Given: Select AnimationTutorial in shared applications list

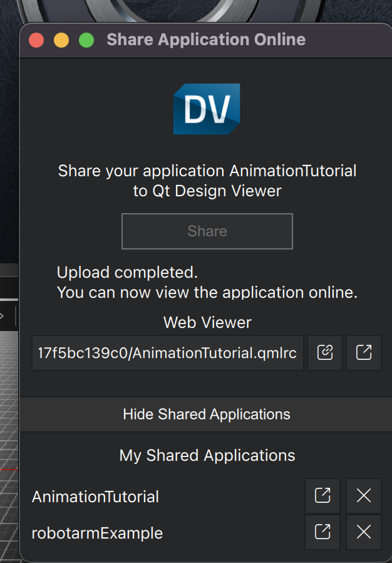Looking at the screenshot, I should pos(95,497).
